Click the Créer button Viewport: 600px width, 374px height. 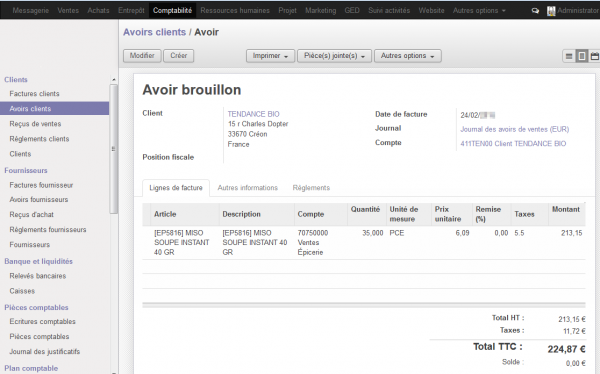point(179,56)
